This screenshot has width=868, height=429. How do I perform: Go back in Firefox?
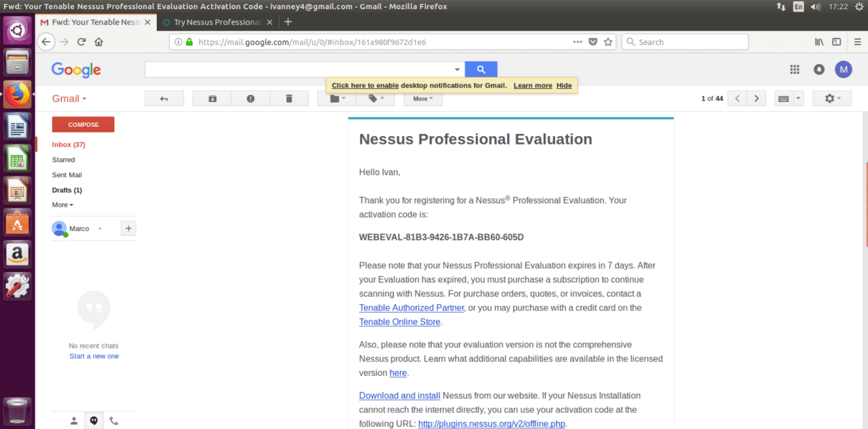[46, 42]
